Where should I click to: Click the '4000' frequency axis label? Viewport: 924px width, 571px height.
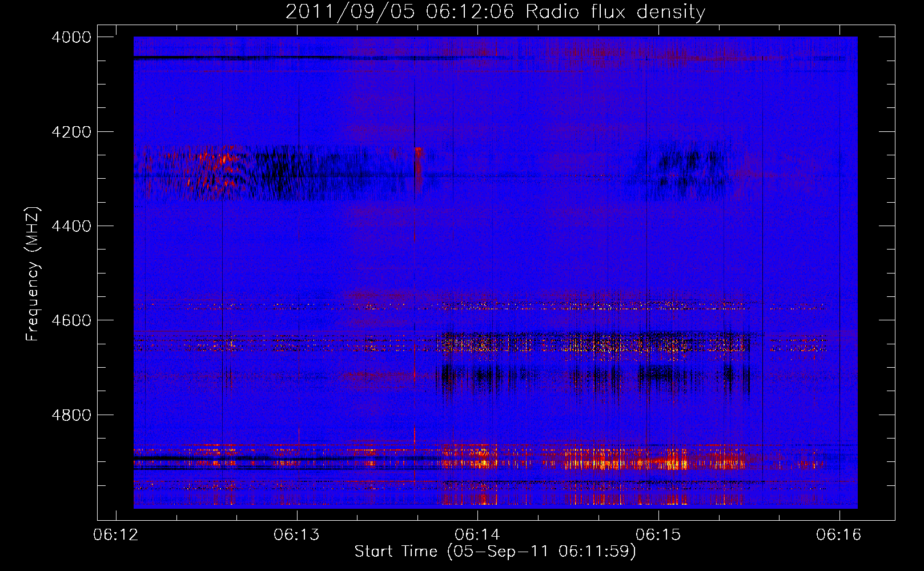[x=71, y=37]
